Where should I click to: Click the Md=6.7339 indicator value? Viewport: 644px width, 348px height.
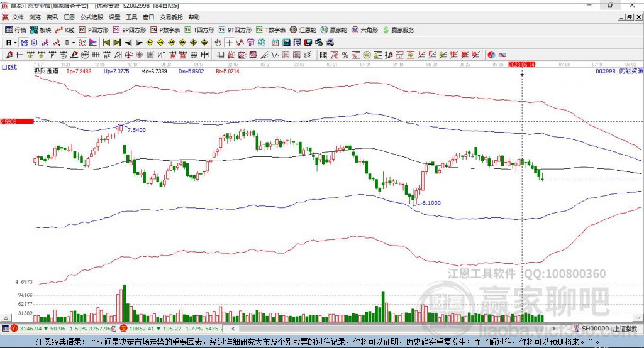point(154,71)
